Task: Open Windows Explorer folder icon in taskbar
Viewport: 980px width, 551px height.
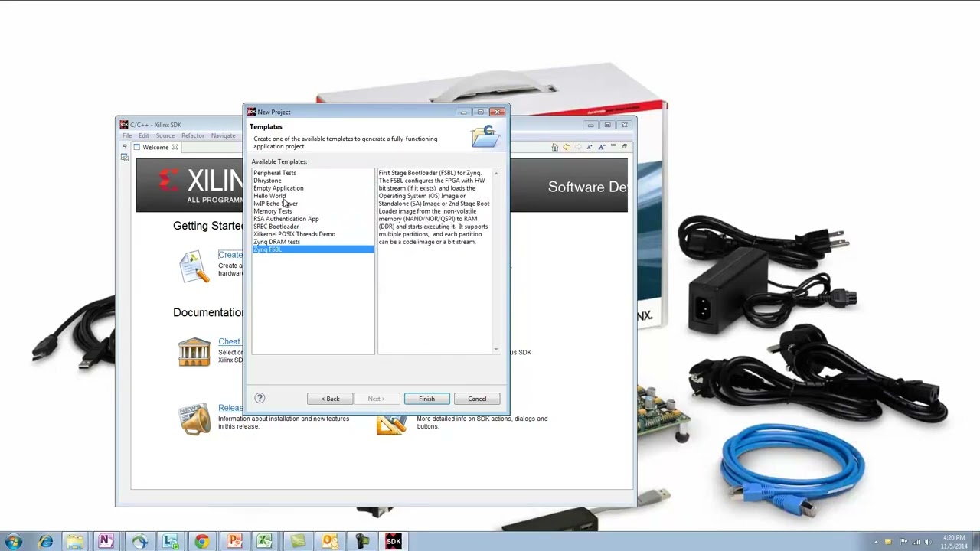Action: (x=74, y=541)
